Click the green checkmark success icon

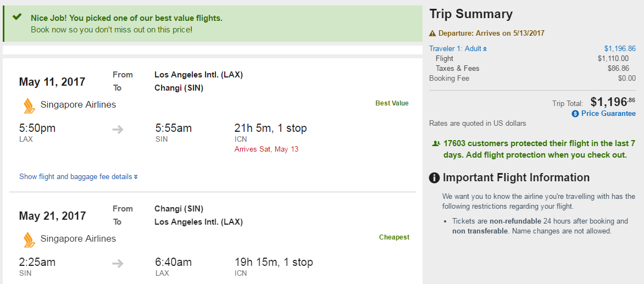17,17
